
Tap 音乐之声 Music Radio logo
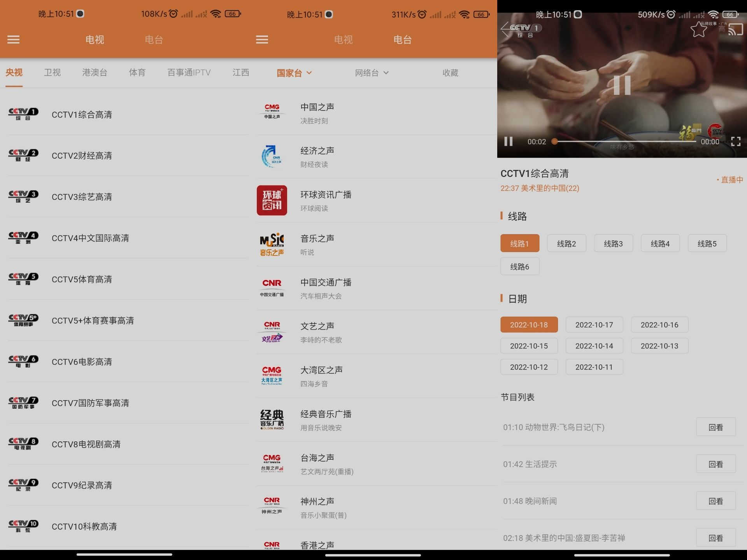coord(272,244)
